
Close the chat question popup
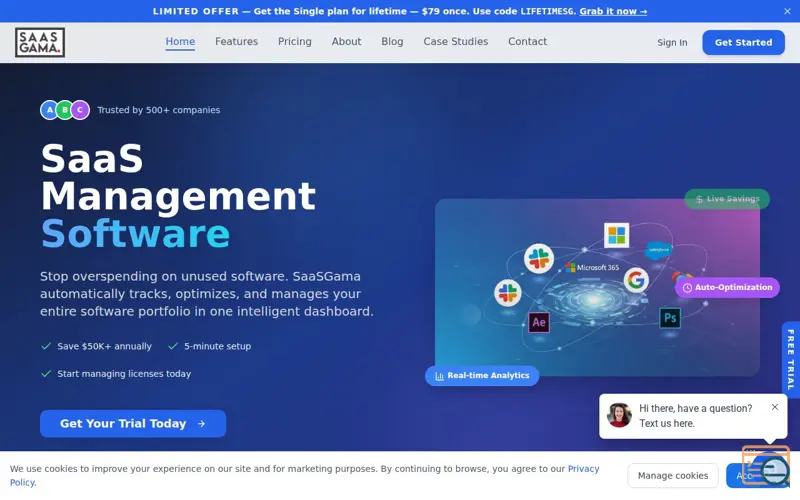point(775,407)
